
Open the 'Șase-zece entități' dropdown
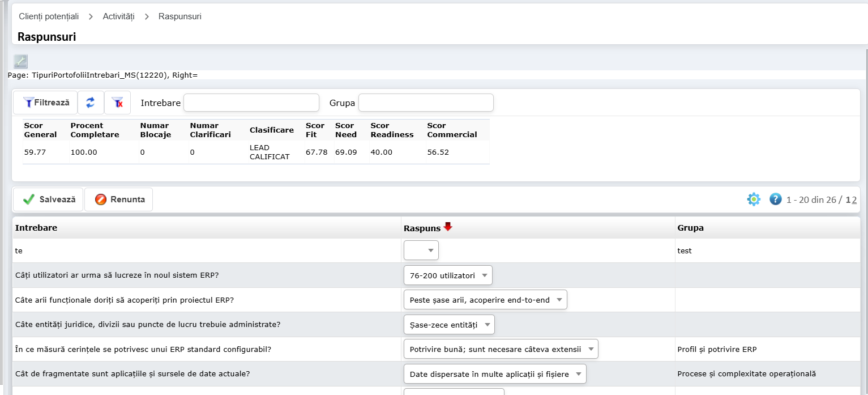tap(449, 325)
